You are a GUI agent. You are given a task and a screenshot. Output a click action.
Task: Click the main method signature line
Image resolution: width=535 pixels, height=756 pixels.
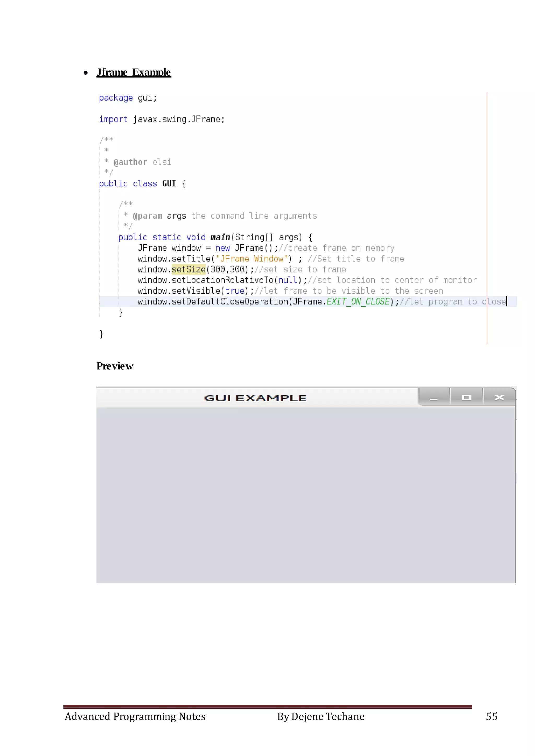(215, 237)
